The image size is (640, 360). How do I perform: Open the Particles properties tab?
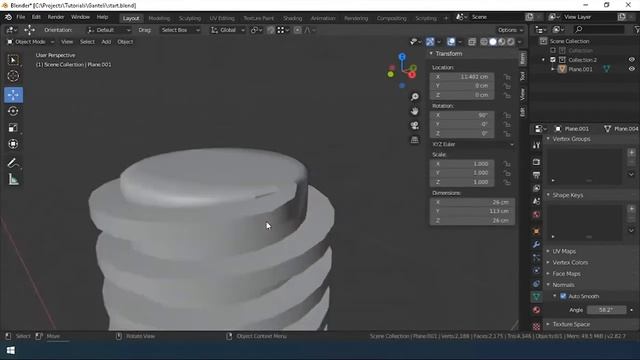point(536,258)
